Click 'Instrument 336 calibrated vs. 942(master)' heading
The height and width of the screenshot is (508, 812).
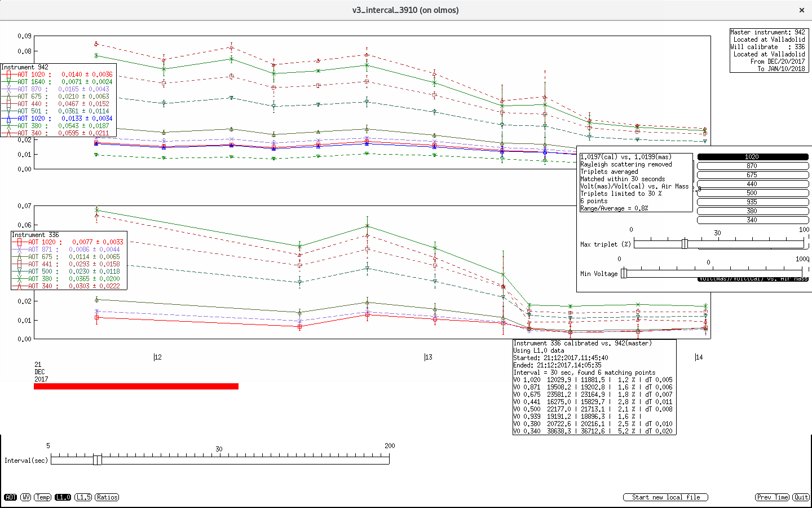pyautogui.click(x=582, y=343)
